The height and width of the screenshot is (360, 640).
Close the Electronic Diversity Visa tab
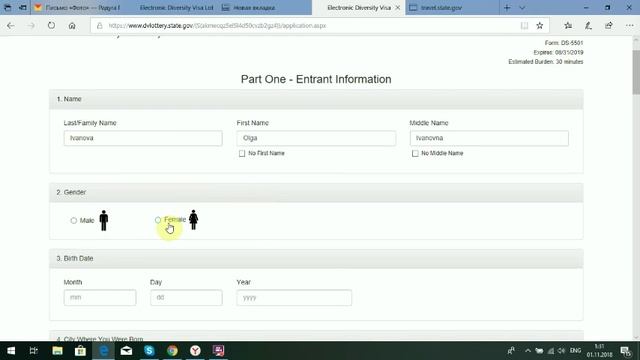pyautogui.click(x=398, y=7)
